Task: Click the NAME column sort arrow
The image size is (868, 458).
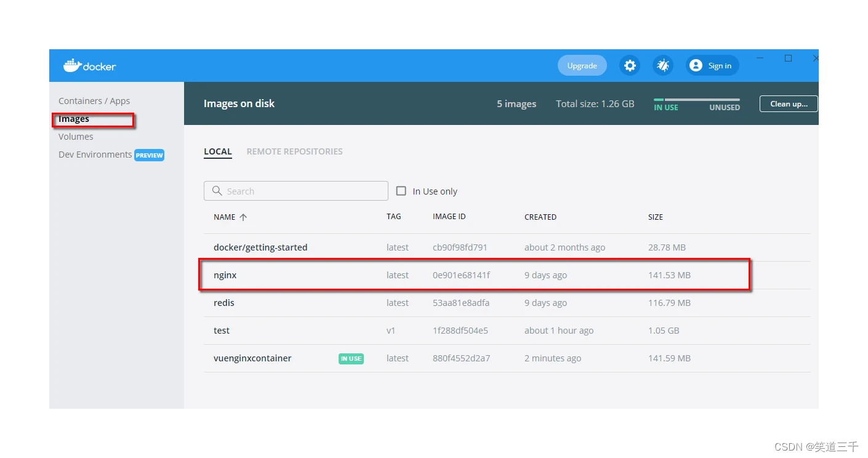Action: tap(243, 217)
